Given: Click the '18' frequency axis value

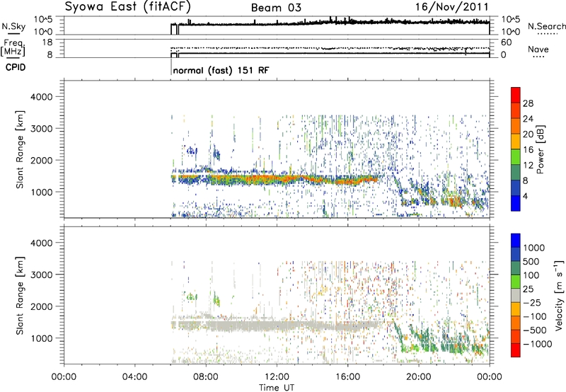Looking at the screenshot, I should (47, 42).
